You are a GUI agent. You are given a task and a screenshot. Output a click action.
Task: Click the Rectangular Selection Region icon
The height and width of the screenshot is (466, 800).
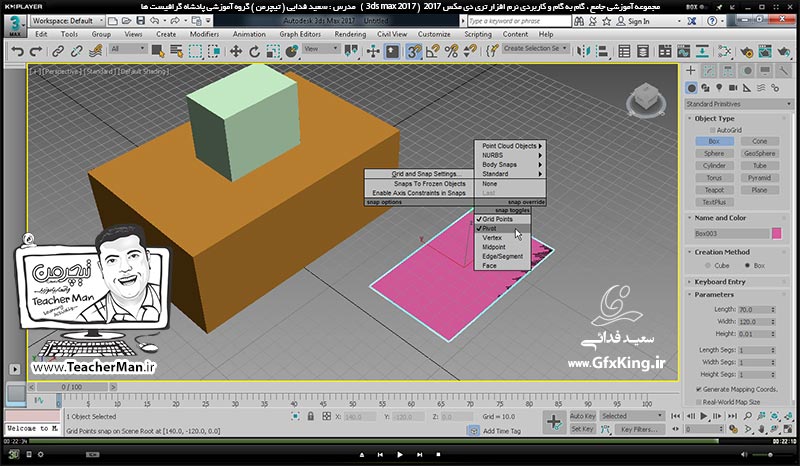click(x=195, y=51)
